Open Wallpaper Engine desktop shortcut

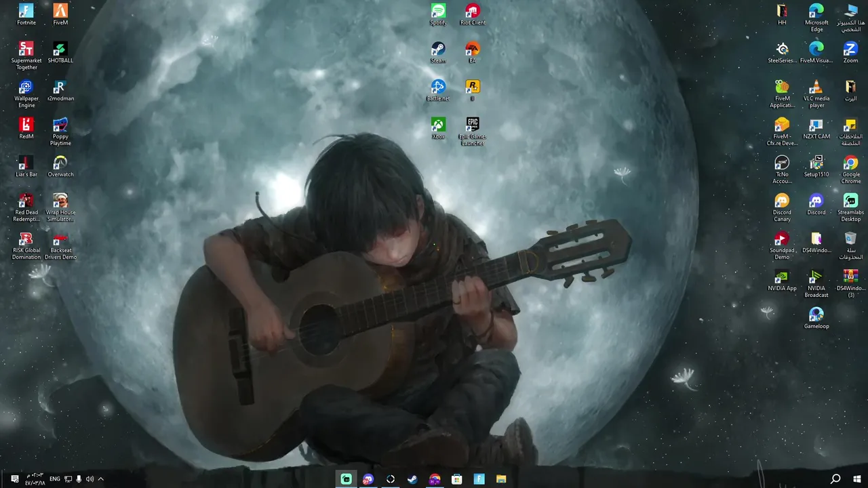(x=26, y=94)
